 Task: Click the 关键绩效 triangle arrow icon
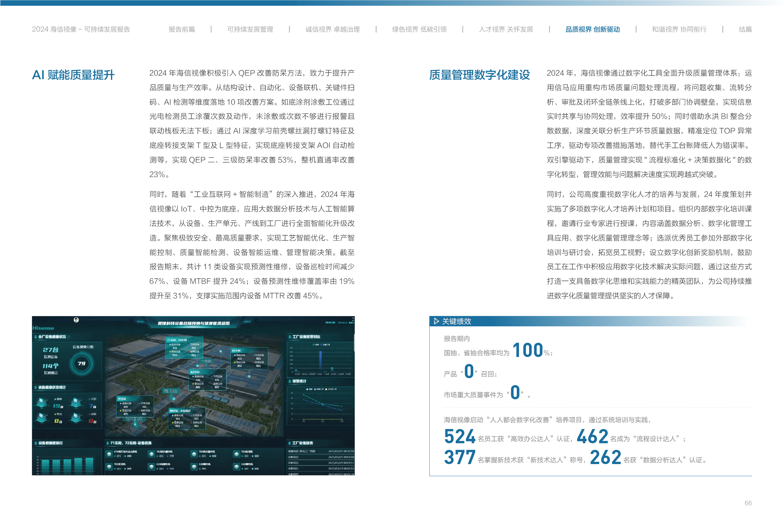[x=436, y=321]
